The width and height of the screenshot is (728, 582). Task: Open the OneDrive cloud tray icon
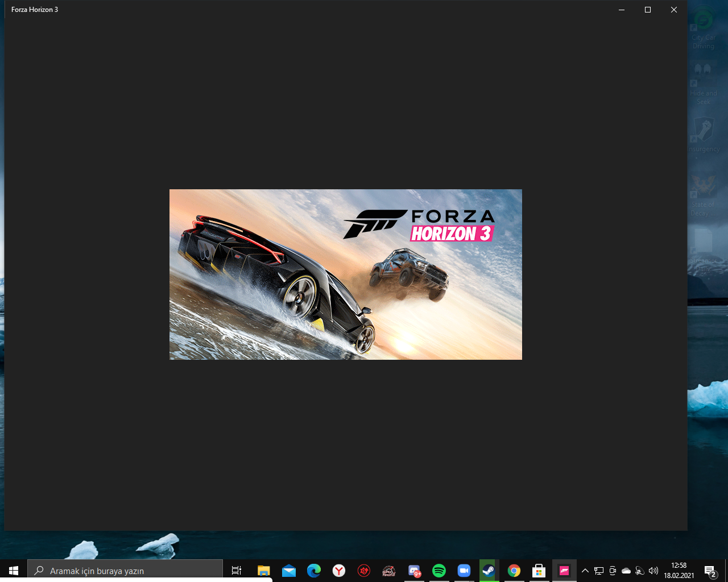coord(626,571)
